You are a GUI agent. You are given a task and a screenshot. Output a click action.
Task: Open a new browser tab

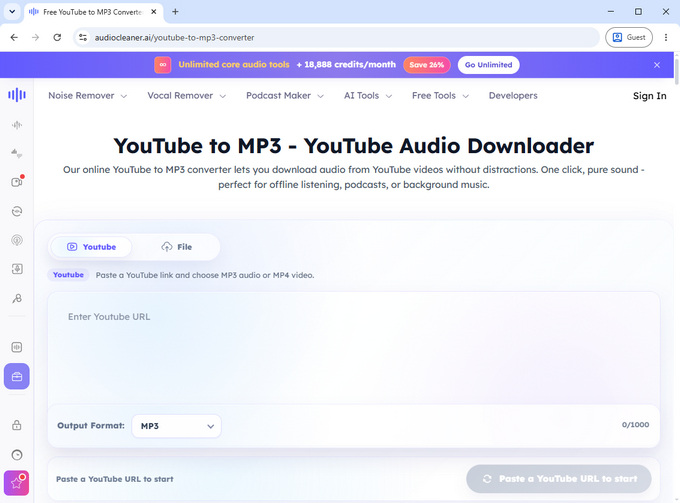pos(175,12)
